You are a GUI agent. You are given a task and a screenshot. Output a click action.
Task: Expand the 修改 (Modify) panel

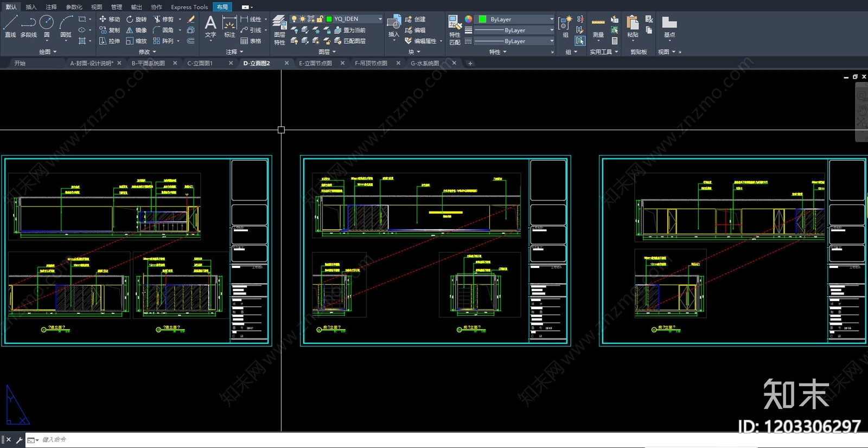click(x=147, y=52)
